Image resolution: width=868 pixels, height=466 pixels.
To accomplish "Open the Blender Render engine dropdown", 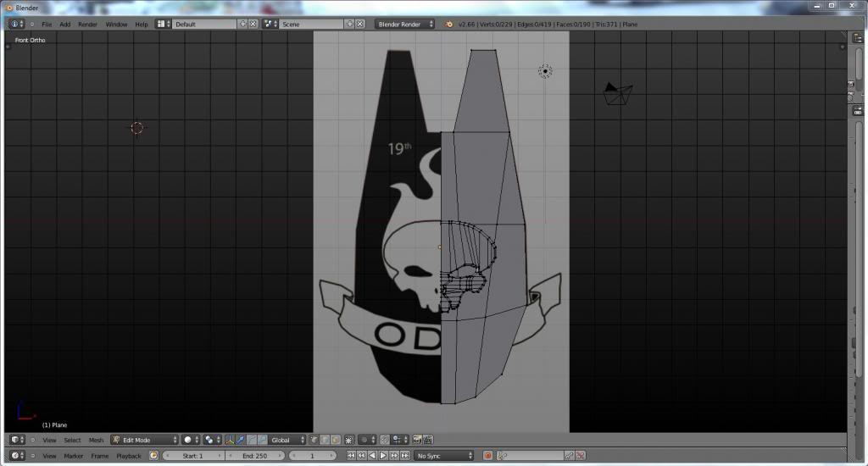I will pos(404,25).
